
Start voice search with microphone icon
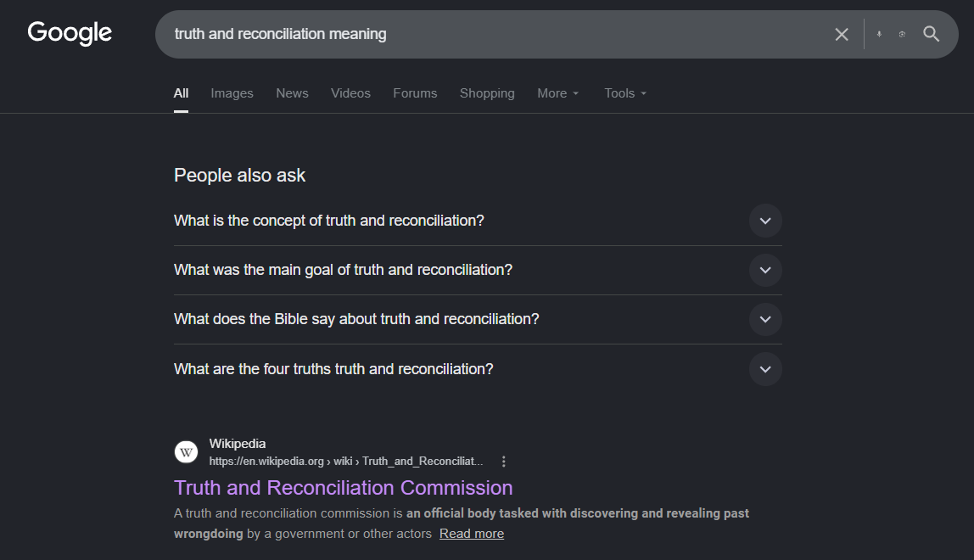pos(879,34)
